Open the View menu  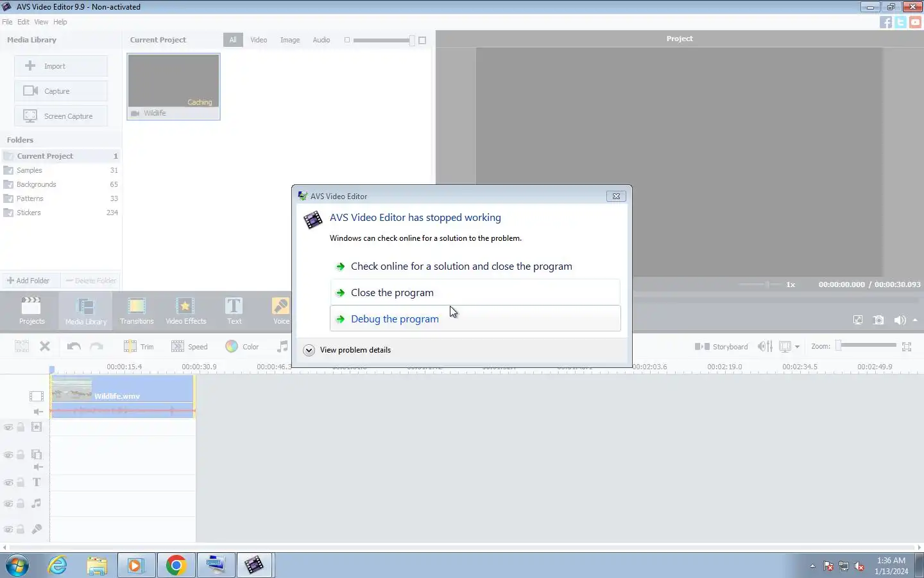click(x=41, y=22)
